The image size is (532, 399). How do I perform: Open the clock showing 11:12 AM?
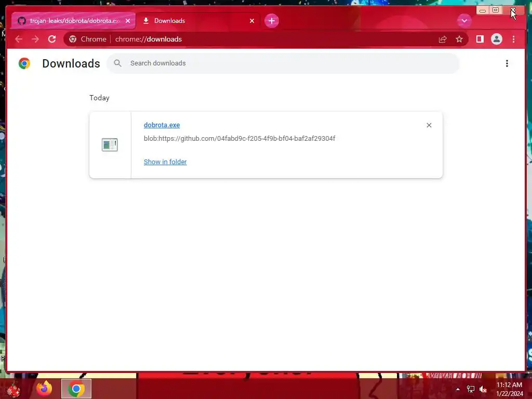point(509,389)
